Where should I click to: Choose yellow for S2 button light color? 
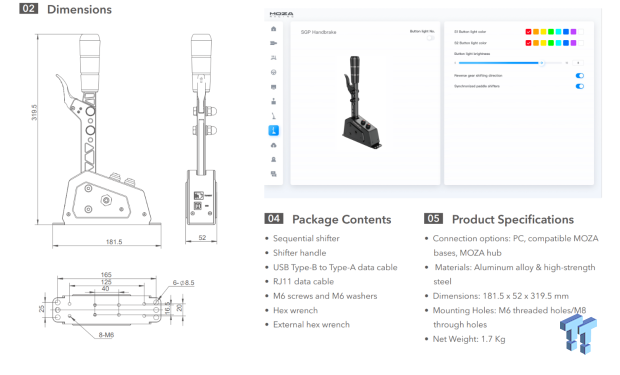pyautogui.click(x=543, y=43)
